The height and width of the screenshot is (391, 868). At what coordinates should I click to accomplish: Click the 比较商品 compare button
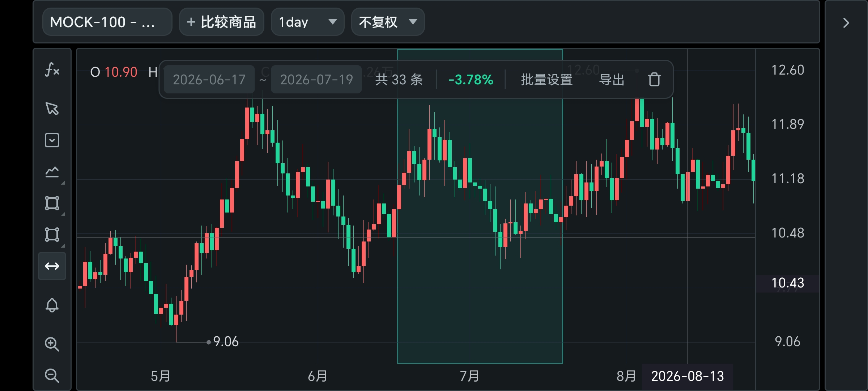[221, 22]
